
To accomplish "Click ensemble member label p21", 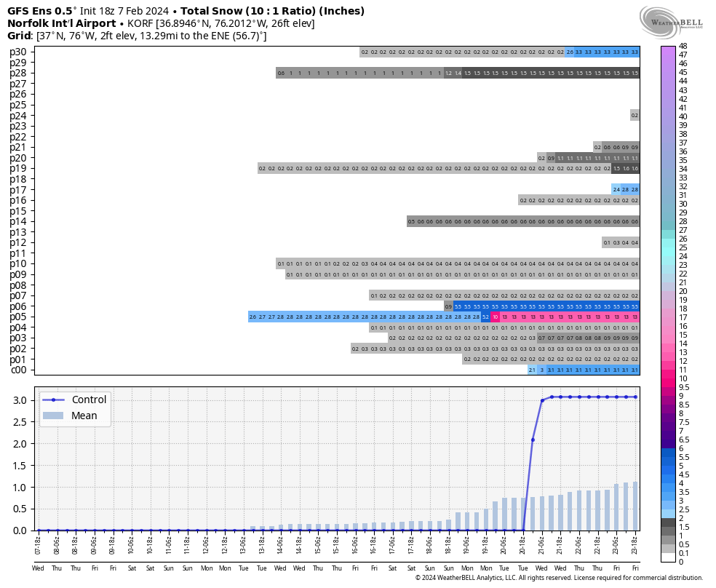I will 18,148.
